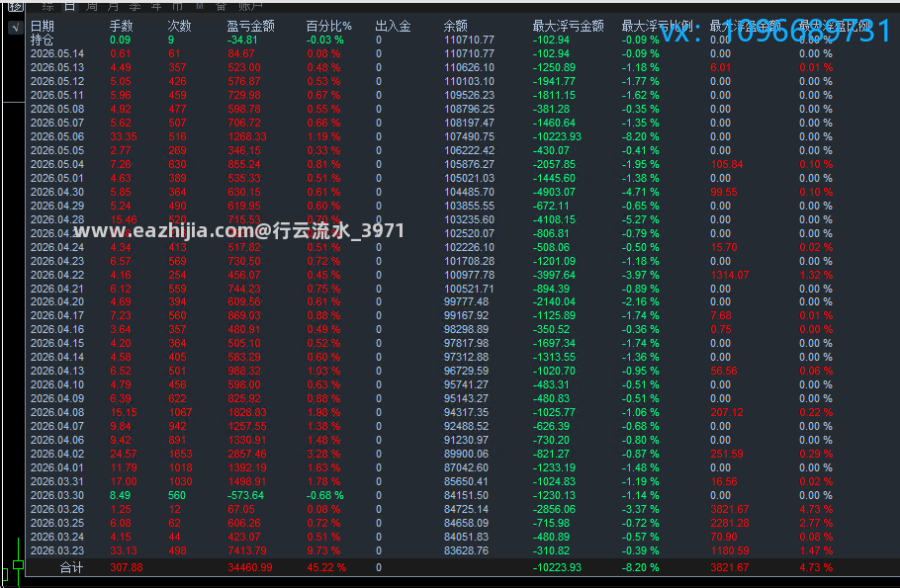Switch to the 年 (yearly) tab
The image size is (900, 588).
(x=156, y=6)
